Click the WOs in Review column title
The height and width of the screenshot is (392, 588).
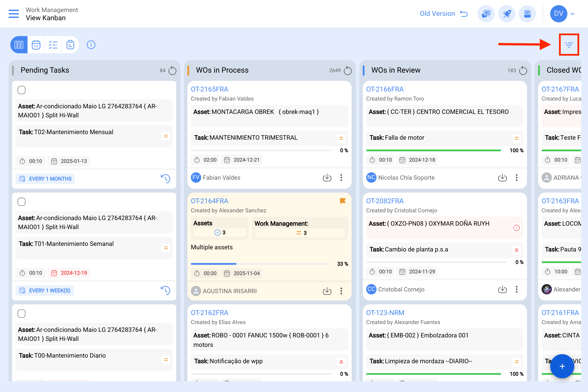click(x=396, y=70)
